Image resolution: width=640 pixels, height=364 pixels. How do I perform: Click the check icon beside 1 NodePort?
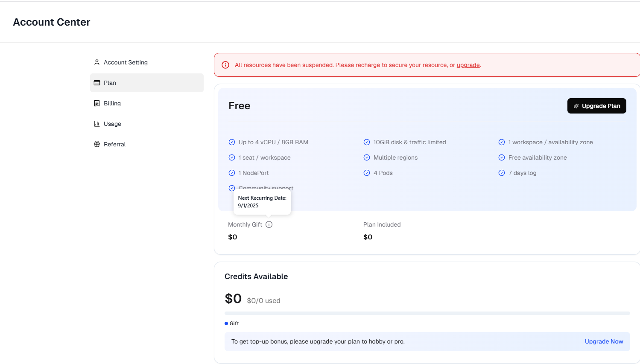[x=232, y=173]
